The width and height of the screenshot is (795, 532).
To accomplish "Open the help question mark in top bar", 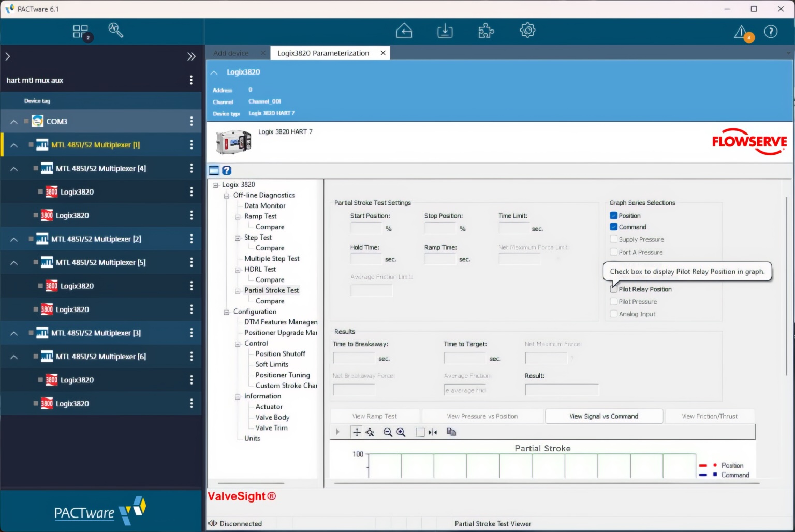I will pos(771,32).
